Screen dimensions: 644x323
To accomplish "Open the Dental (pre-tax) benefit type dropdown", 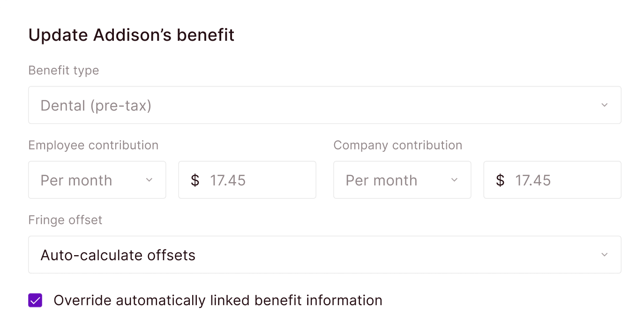I will tap(324, 105).
